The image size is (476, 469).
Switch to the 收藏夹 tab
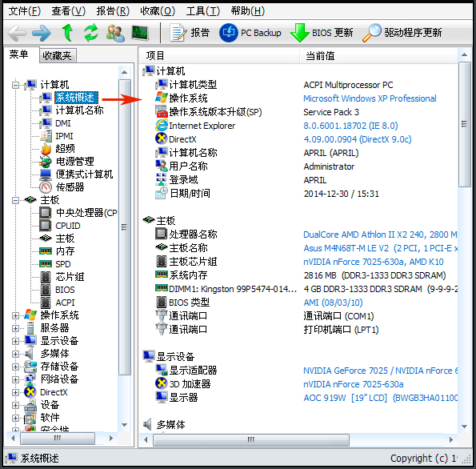(58, 55)
